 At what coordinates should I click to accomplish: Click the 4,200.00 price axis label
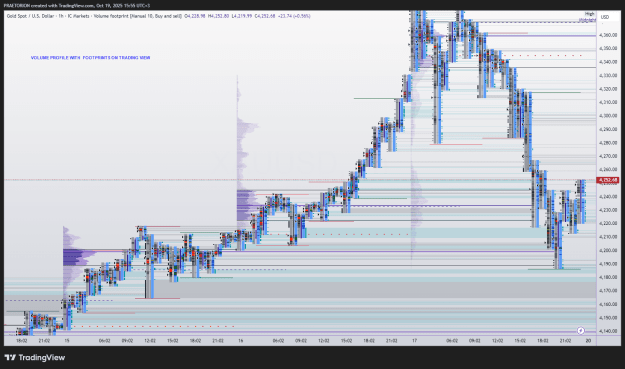[608, 250]
